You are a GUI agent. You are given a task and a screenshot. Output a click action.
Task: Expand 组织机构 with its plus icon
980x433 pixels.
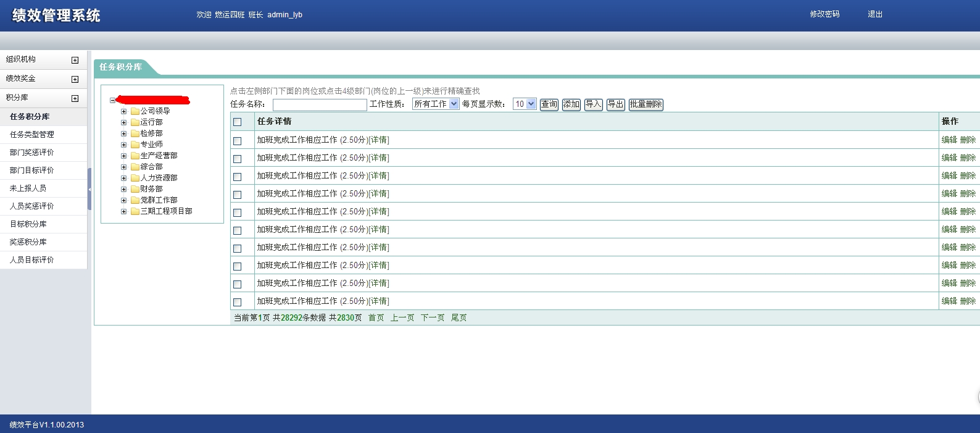pyautogui.click(x=75, y=60)
